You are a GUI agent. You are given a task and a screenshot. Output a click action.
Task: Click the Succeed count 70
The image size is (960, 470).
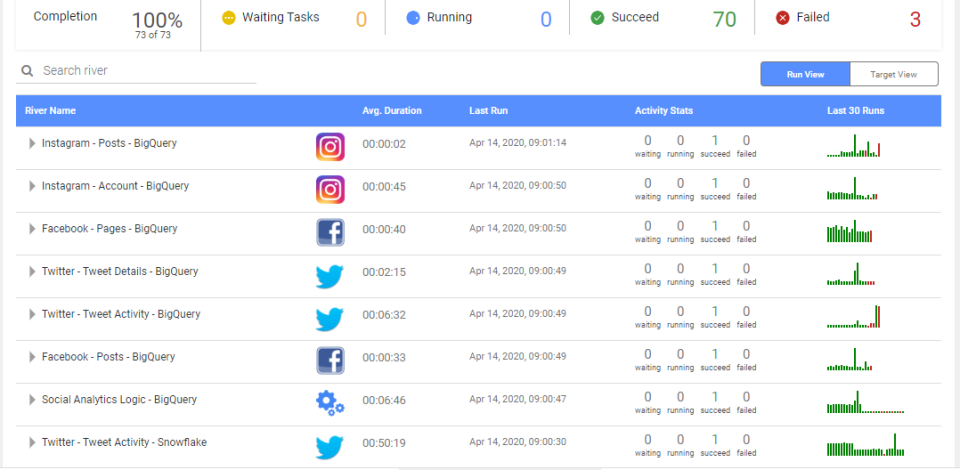tap(724, 20)
